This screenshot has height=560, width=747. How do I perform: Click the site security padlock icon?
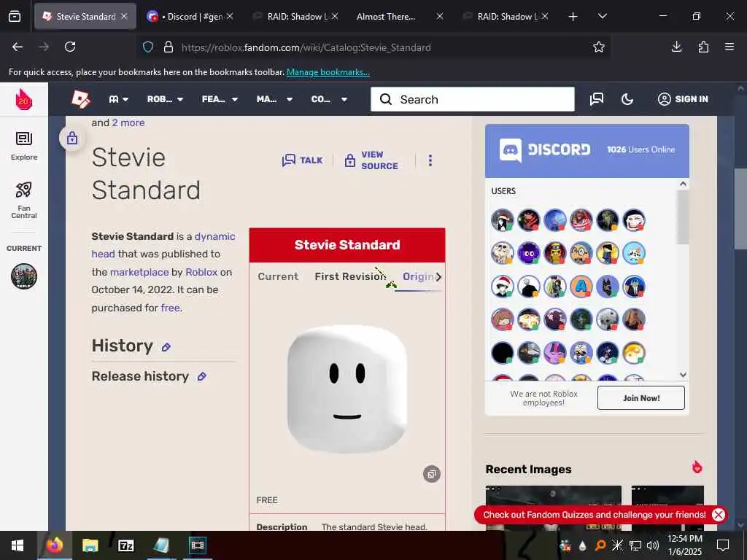tap(169, 47)
